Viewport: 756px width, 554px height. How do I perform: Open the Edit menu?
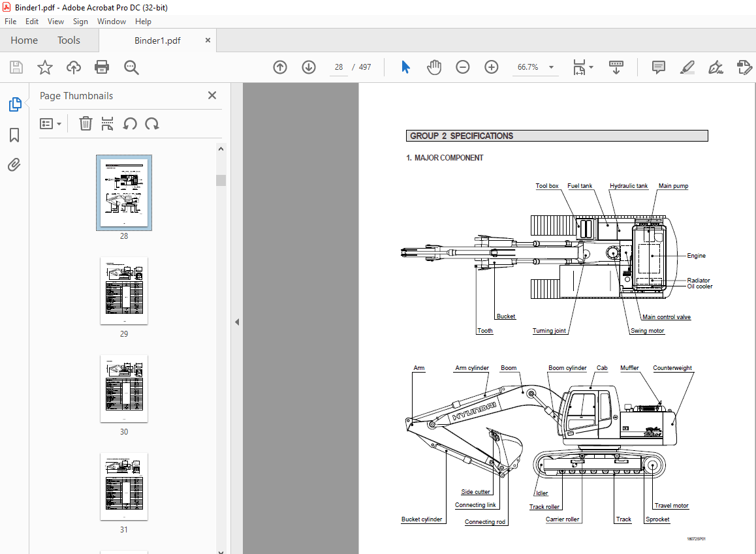[32, 21]
